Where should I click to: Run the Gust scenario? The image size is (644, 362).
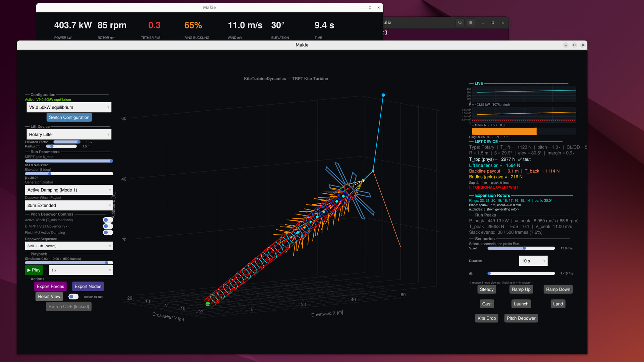coord(487,304)
